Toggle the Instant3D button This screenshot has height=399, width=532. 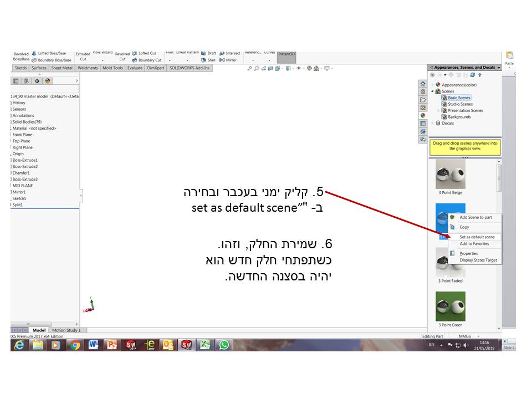[x=287, y=54]
